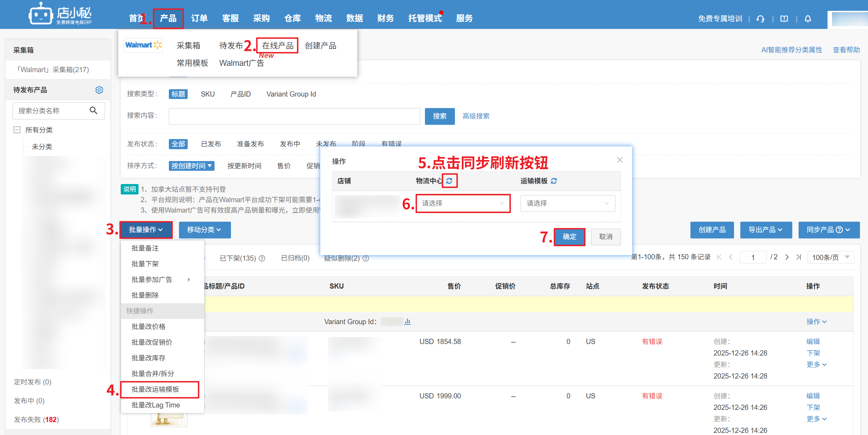868x435 pixels.
Task: Open the 运输模板 请选择 dropdown
Action: tap(567, 203)
